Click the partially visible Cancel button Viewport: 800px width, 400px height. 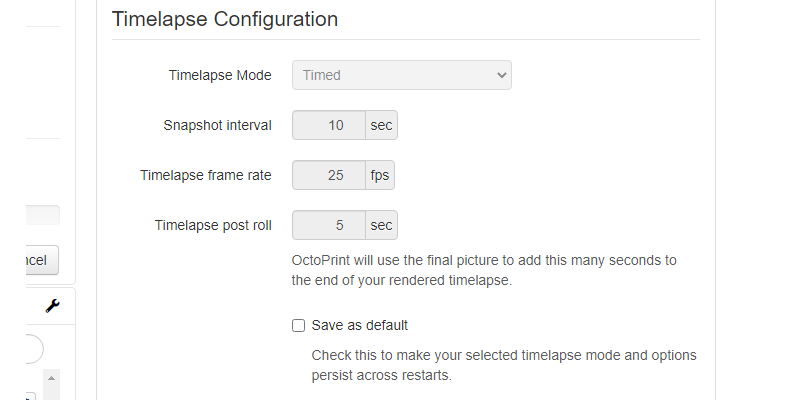pyautogui.click(x=42, y=260)
